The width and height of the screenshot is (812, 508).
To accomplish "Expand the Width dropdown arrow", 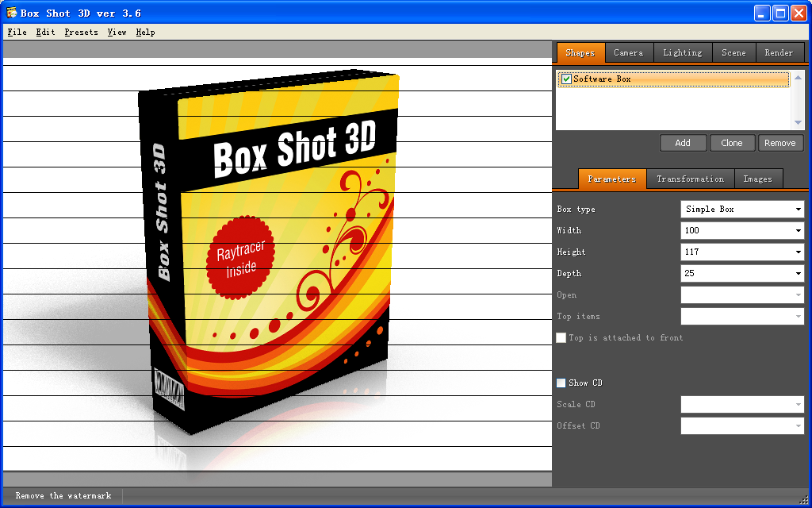I will click(798, 231).
